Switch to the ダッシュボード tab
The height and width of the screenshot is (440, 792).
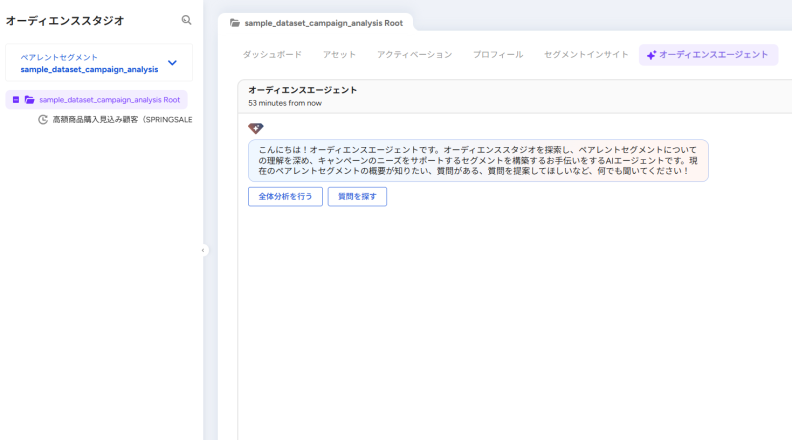pyautogui.click(x=272, y=55)
